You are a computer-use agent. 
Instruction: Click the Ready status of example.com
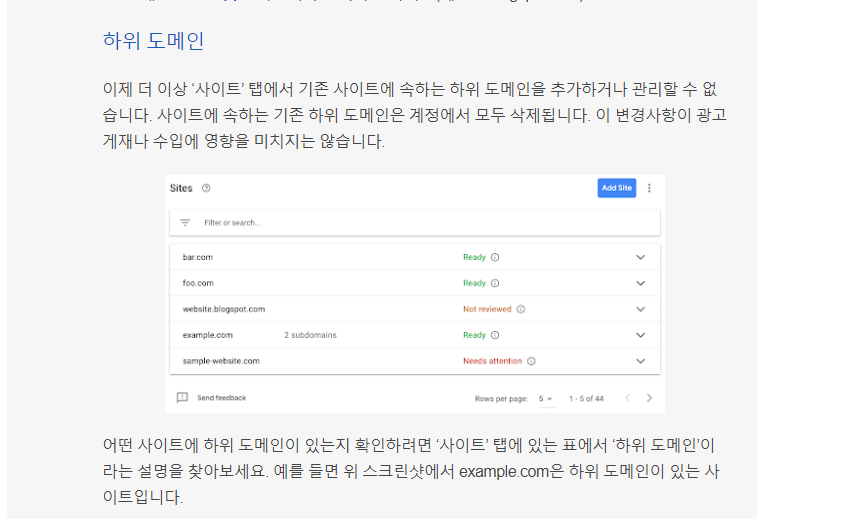tap(474, 335)
